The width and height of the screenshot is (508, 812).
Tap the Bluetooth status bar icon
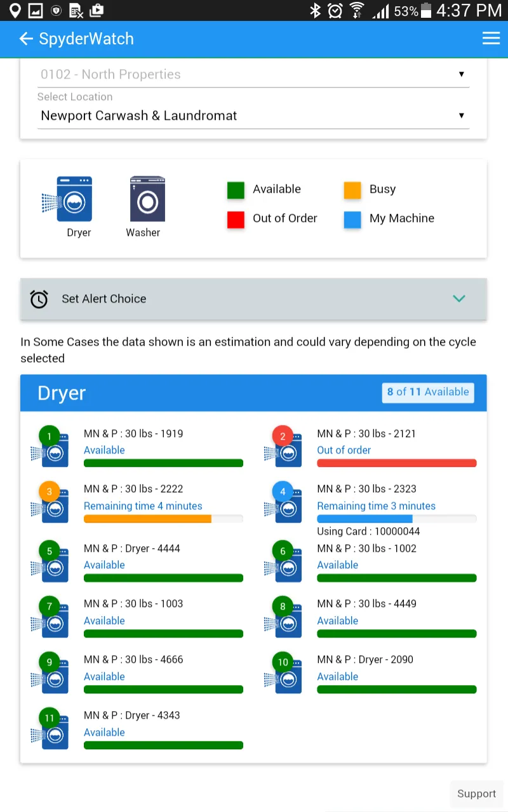(x=315, y=10)
